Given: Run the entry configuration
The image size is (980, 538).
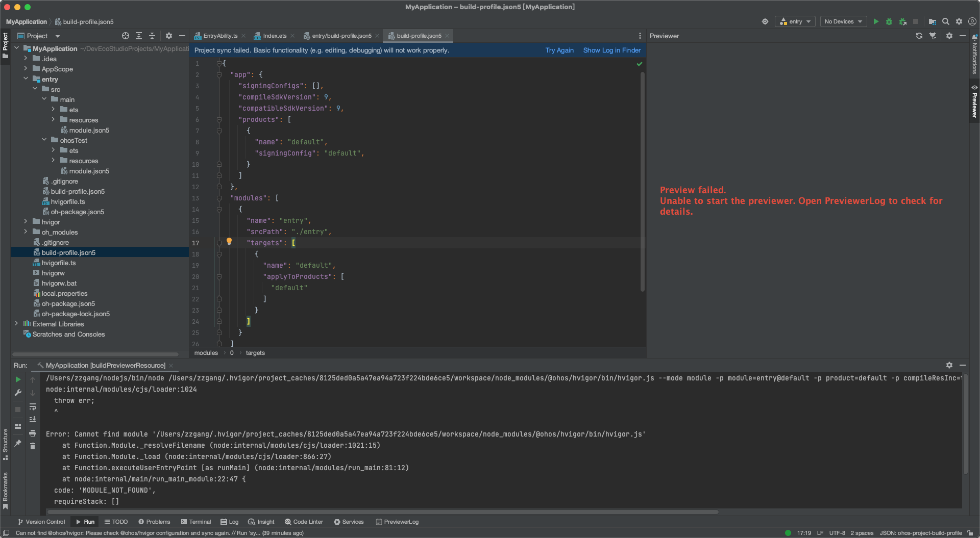Looking at the screenshot, I should (876, 21).
